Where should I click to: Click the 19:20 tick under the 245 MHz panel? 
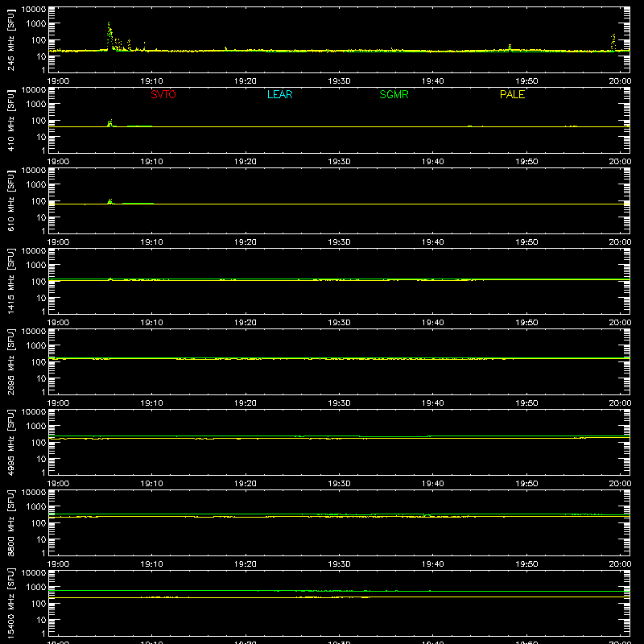246,81
